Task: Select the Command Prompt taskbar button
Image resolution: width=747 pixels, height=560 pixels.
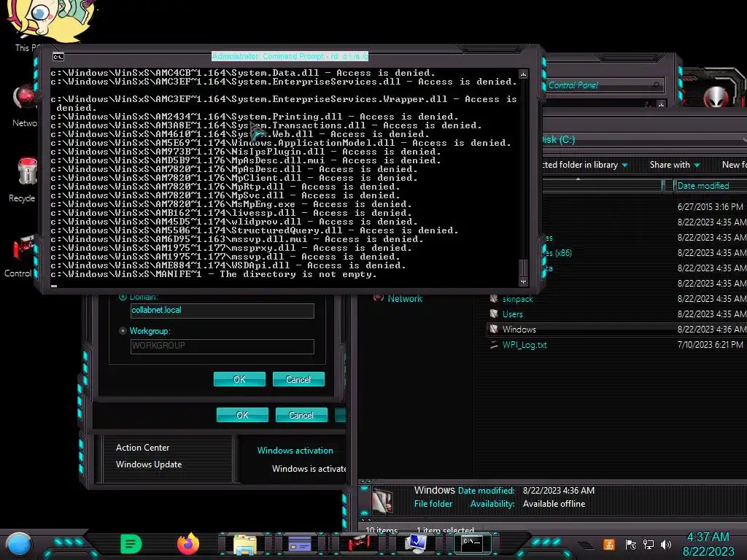Action: [x=472, y=543]
